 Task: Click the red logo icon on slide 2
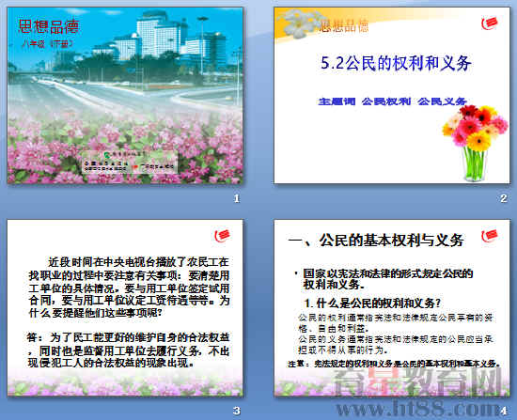click(x=490, y=23)
